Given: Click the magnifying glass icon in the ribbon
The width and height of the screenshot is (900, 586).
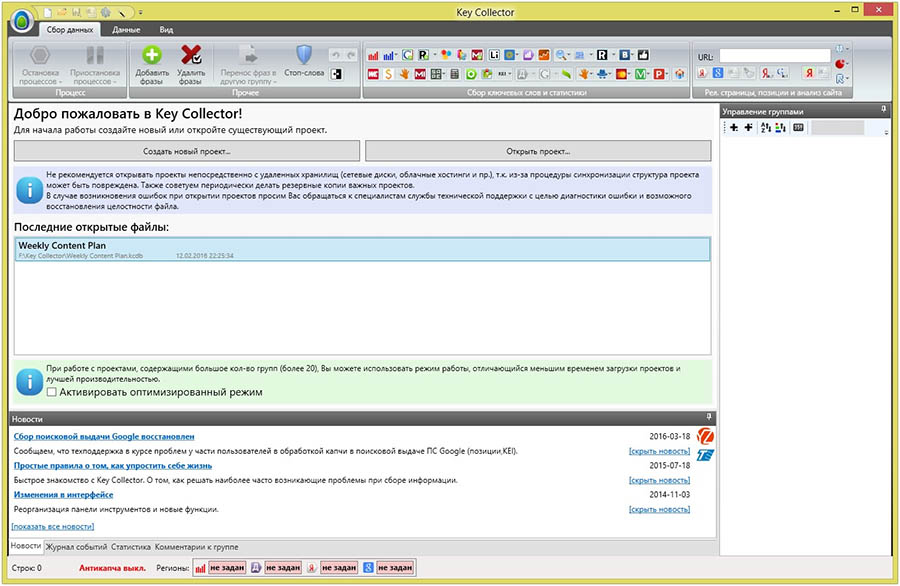Looking at the screenshot, I should 560,55.
